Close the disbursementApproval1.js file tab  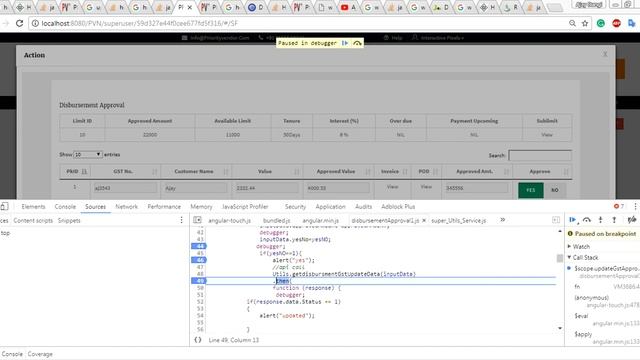coord(424,220)
